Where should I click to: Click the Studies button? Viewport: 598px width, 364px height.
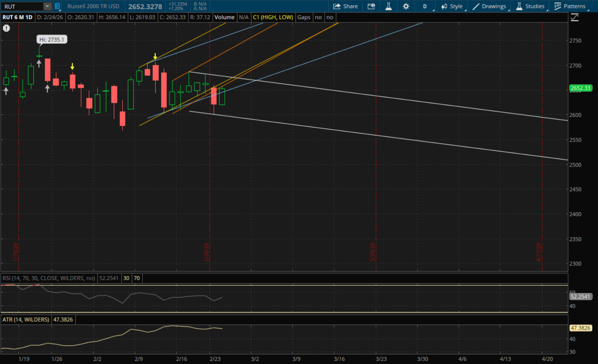click(x=530, y=6)
